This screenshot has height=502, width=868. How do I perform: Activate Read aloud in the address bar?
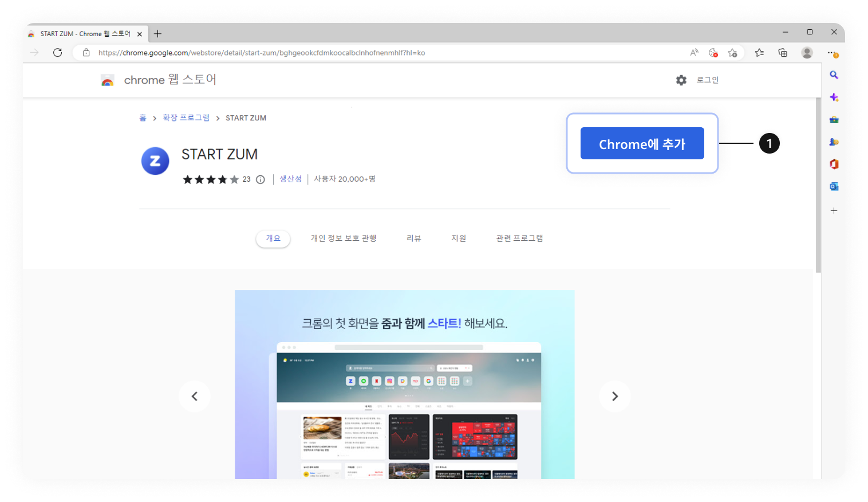coord(694,52)
